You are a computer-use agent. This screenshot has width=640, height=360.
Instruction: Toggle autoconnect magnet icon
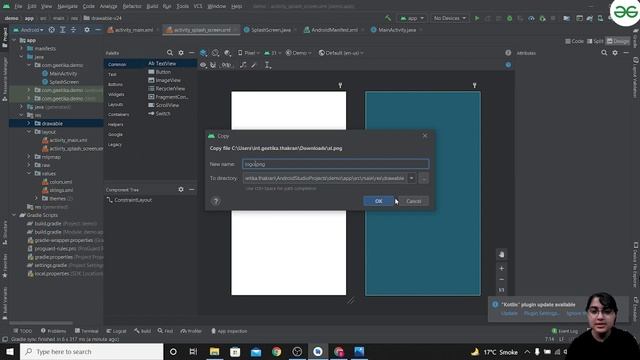[x=213, y=65]
